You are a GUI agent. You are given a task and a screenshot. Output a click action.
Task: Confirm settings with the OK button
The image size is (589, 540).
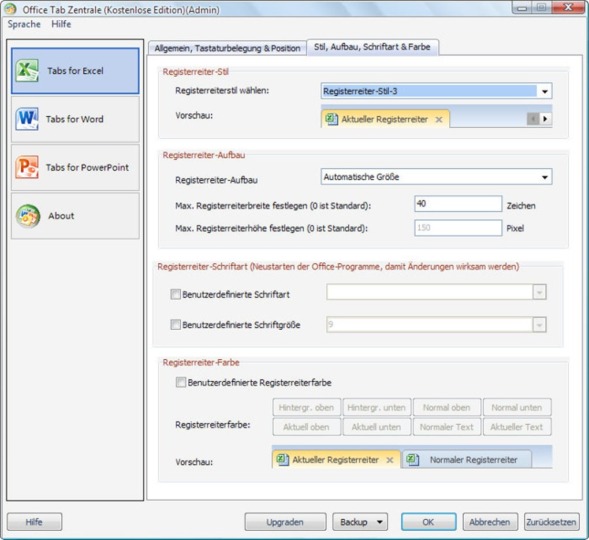click(x=429, y=522)
